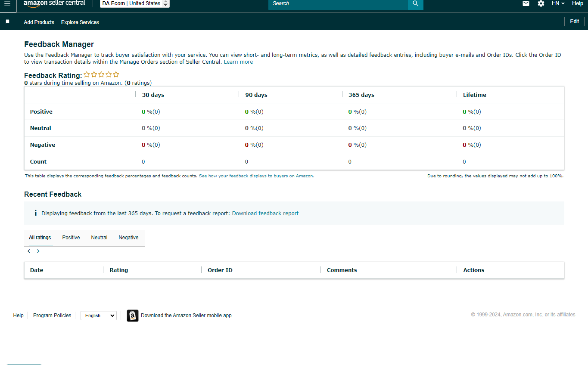The image size is (588, 365).
Task: Focus the Search input field
Action: (338, 4)
